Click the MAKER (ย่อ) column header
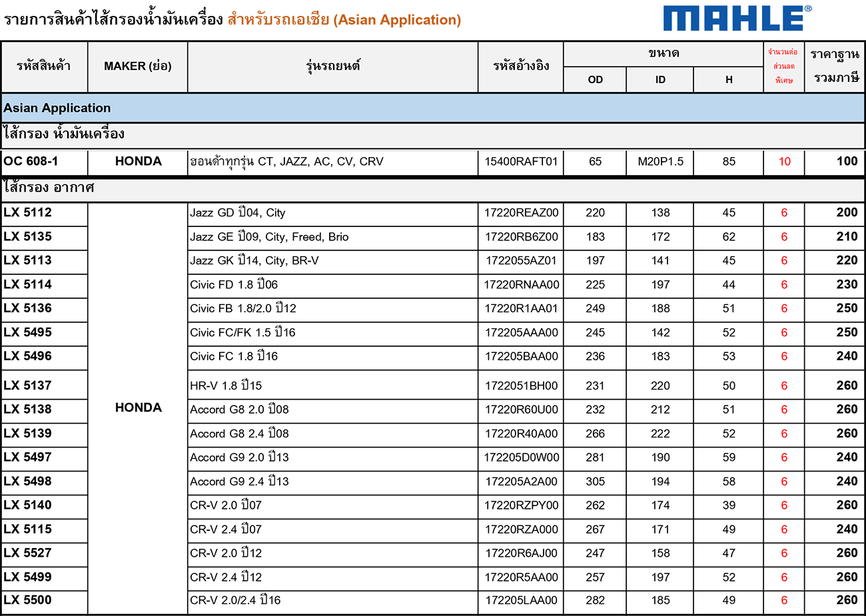The width and height of the screenshot is (866, 616). (138, 66)
